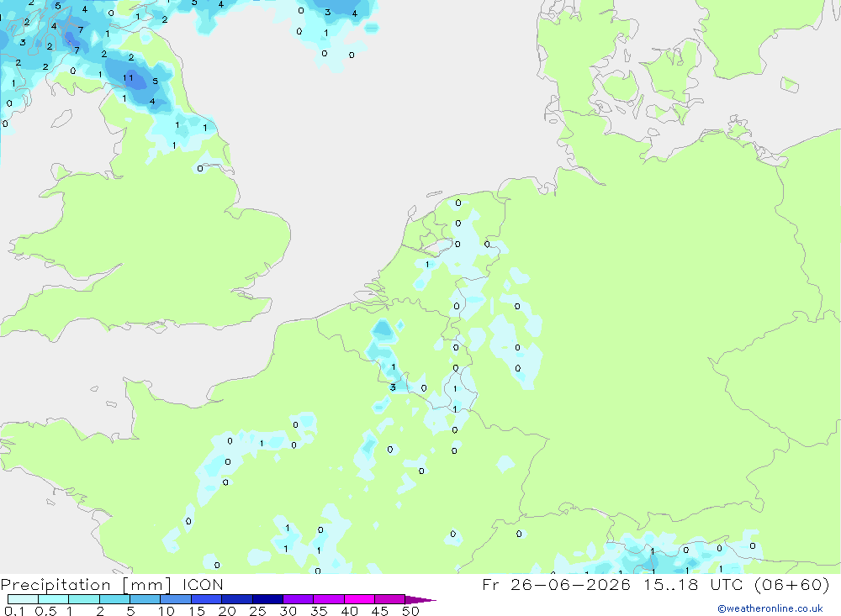This screenshot has height=616, width=841.
Task: Click the 'Precipitation [mm]' title text
Action: tap(86, 585)
